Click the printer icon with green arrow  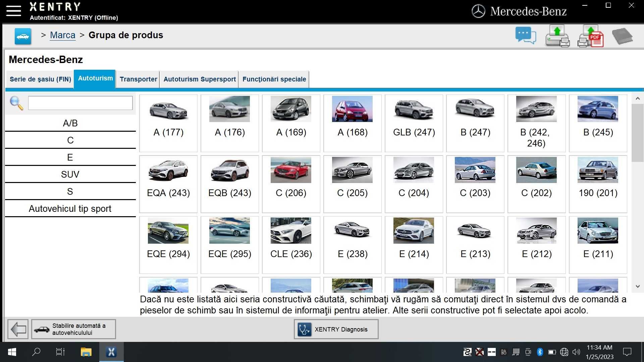click(x=557, y=36)
